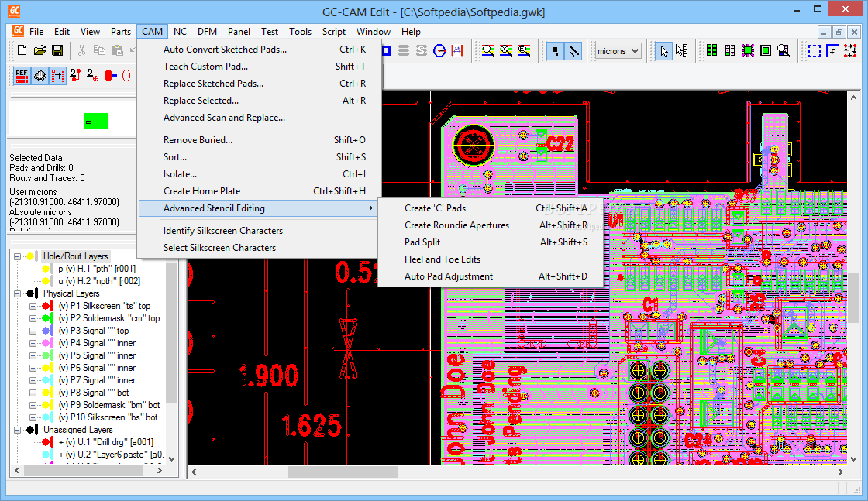Open a file with the folder icon

click(x=40, y=51)
